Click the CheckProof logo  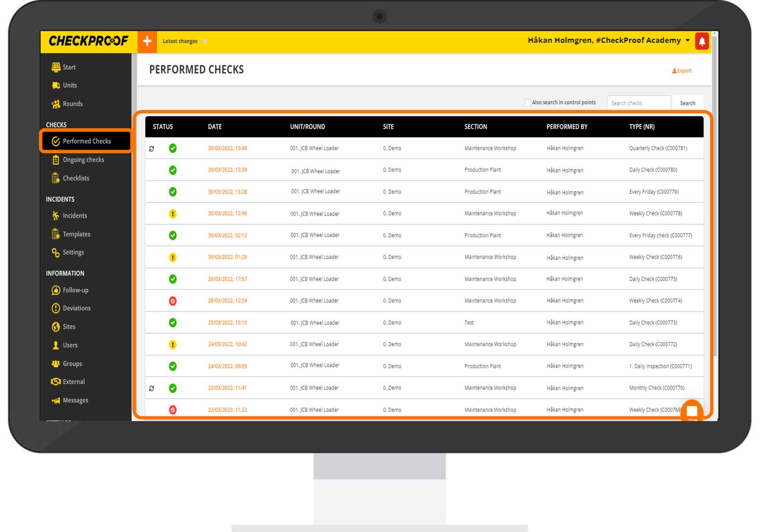click(x=89, y=41)
